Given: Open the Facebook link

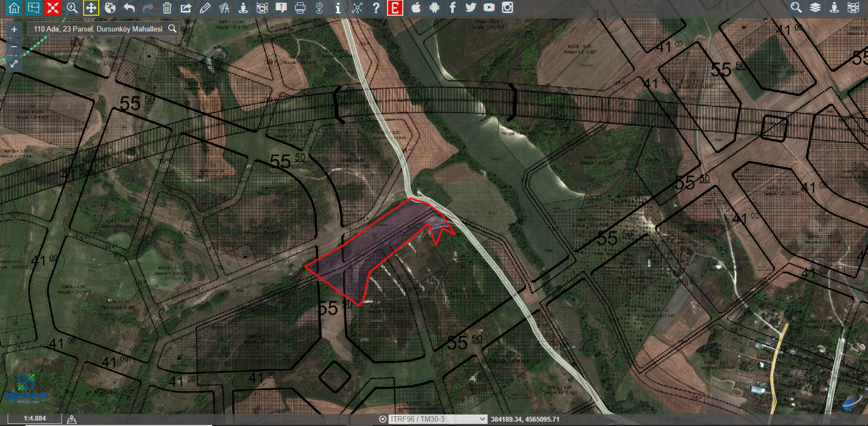Looking at the screenshot, I should (x=452, y=8).
